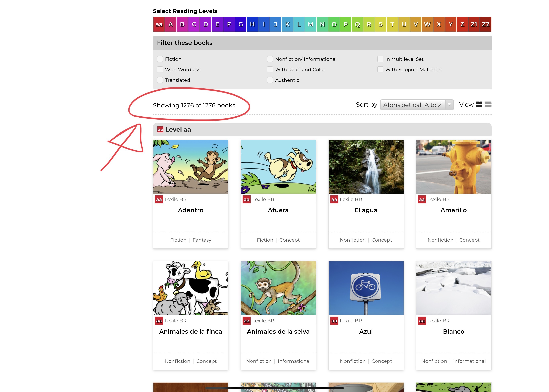Check the Translated filter checkbox
This screenshot has height=392, width=549.
(x=160, y=80)
